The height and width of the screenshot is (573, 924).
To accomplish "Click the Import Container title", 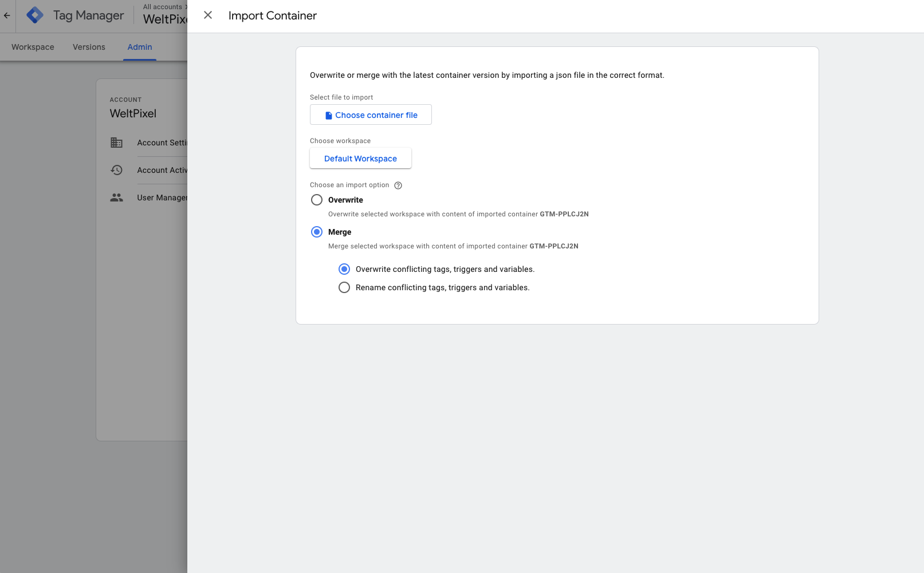I will point(273,15).
